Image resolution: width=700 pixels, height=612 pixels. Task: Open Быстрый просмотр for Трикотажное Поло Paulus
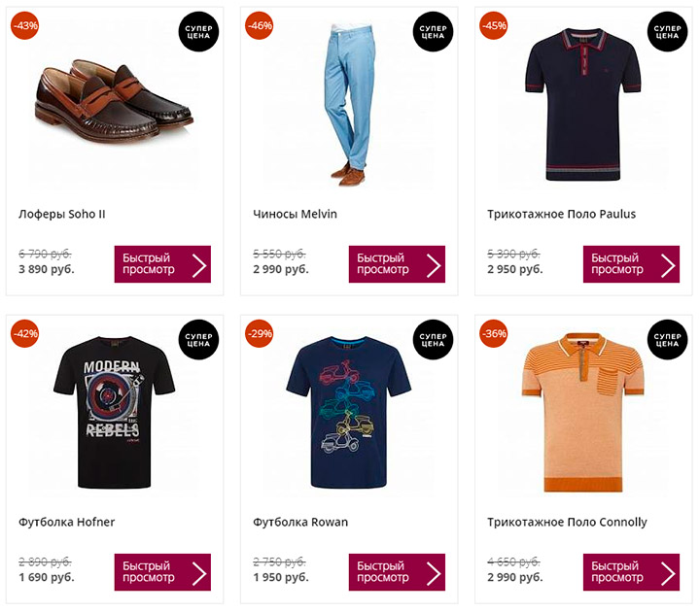[631, 264]
